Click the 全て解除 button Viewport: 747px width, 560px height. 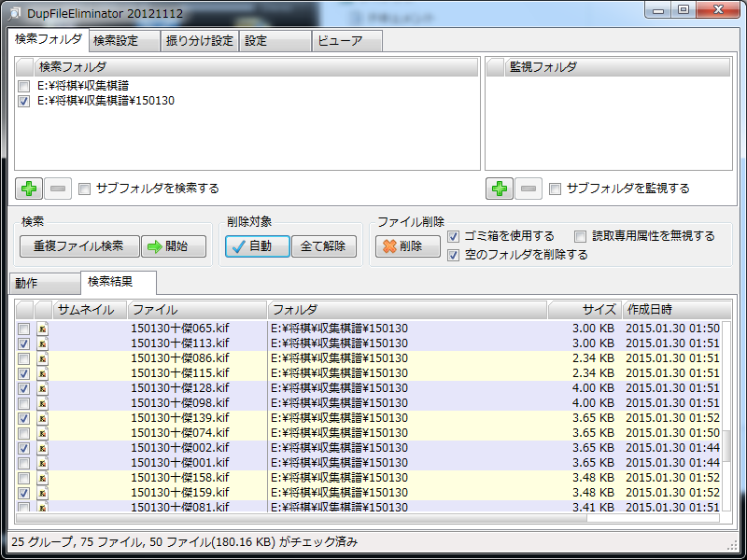point(323,246)
